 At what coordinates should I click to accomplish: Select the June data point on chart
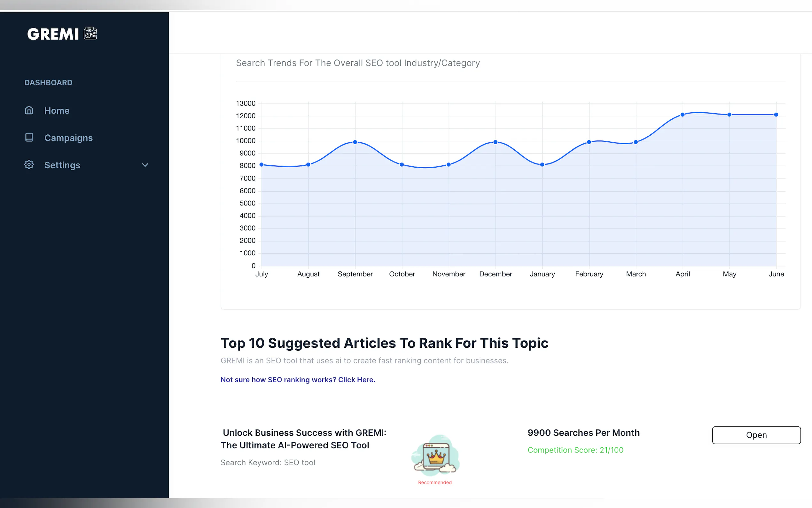(776, 115)
